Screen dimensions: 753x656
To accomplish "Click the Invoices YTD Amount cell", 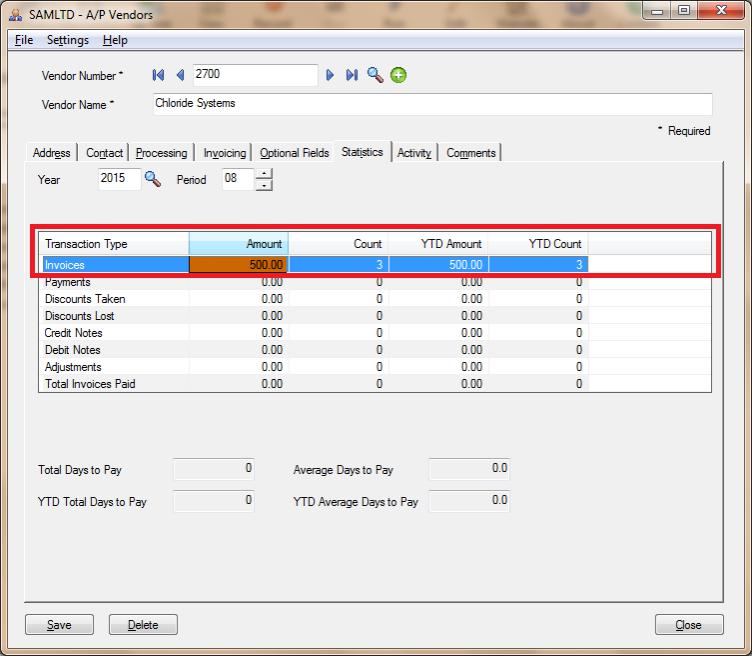I will coord(438,265).
